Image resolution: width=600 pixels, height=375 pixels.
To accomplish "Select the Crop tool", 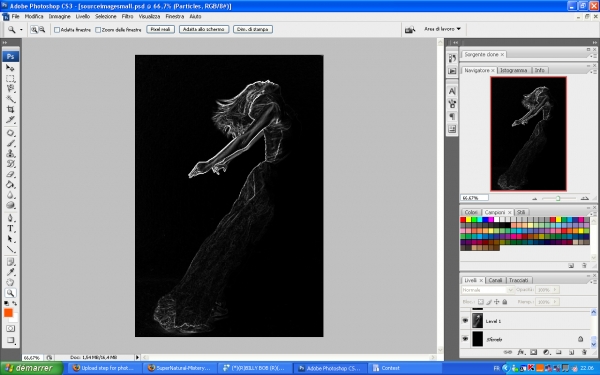I will pyautogui.click(x=10, y=109).
